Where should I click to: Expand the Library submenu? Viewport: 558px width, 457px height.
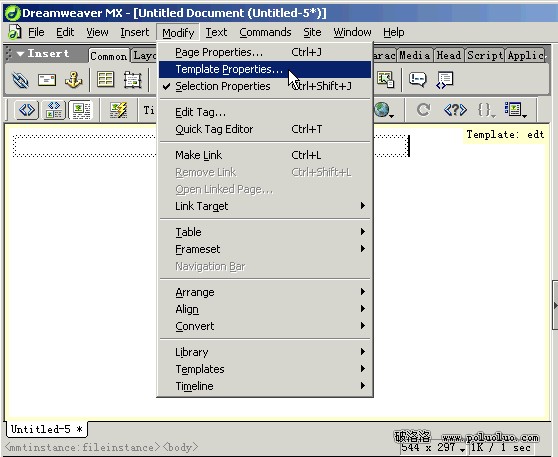[265, 352]
